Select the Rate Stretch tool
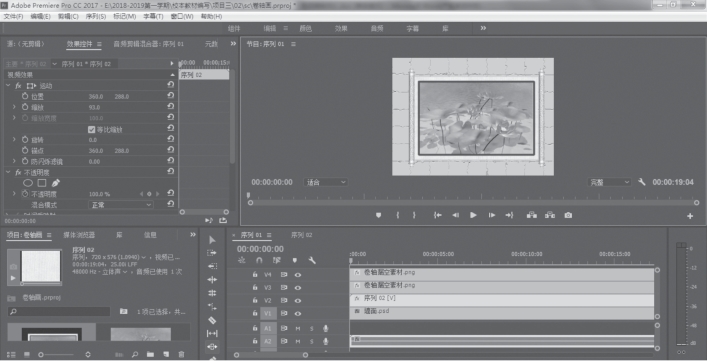The height and width of the screenshot is (361, 707). (x=212, y=306)
